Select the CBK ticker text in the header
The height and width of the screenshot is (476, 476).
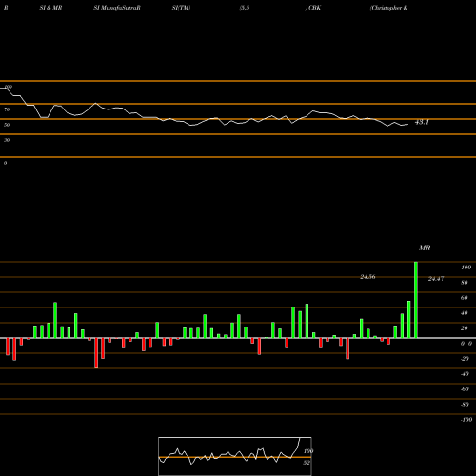click(x=314, y=8)
